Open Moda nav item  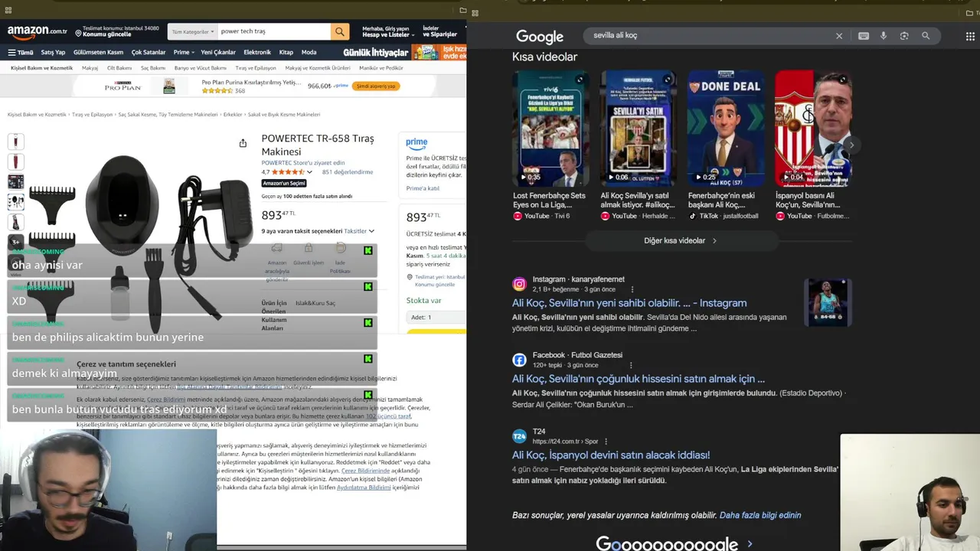coord(309,52)
